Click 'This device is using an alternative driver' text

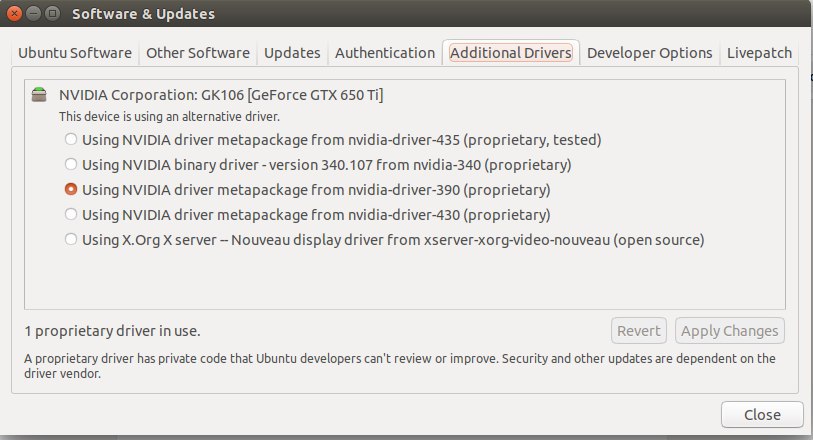click(x=169, y=117)
